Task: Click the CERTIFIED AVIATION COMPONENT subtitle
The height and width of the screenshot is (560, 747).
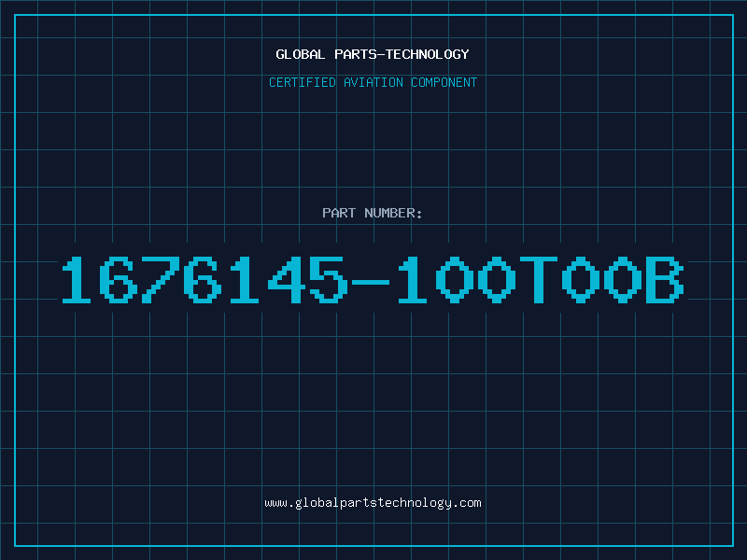Action: click(x=373, y=82)
